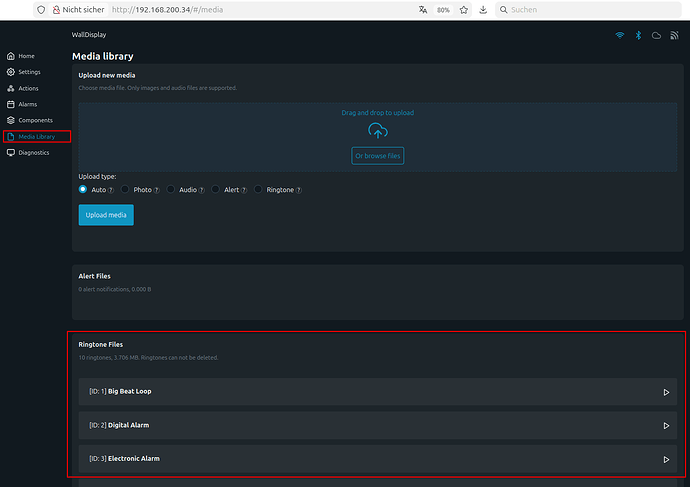The image size is (690, 487).
Task: Click the RSS feed status icon
Action: tap(674, 35)
